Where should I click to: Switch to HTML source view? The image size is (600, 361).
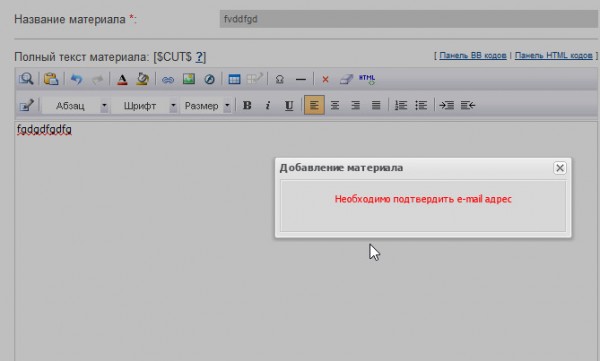[x=367, y=79]
